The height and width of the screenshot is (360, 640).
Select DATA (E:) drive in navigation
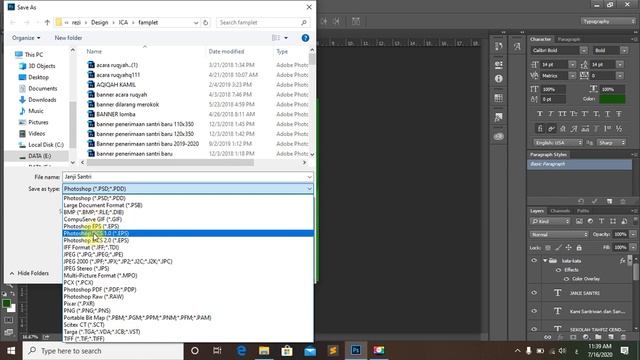point(40,156)
